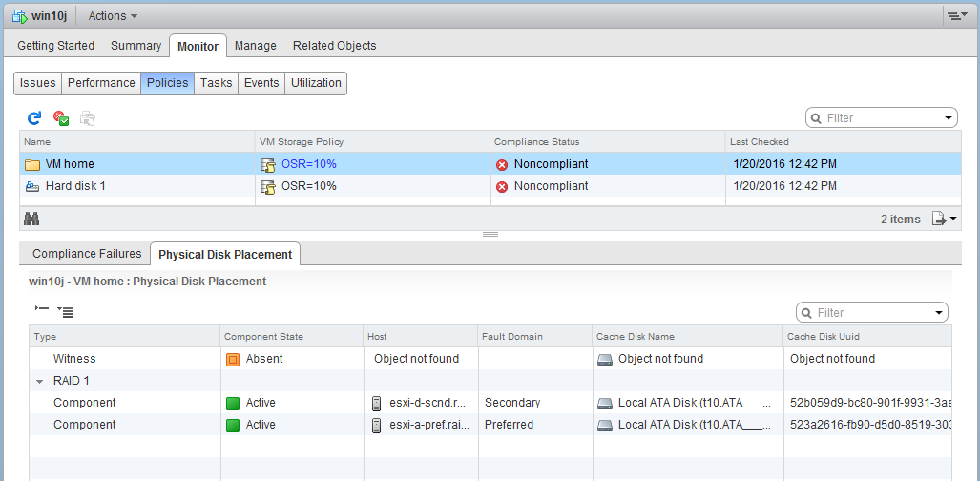This screenshot has width=980, height=481.
Task: Open OSR=10% policy link for VM home
Action: [308, 164]
